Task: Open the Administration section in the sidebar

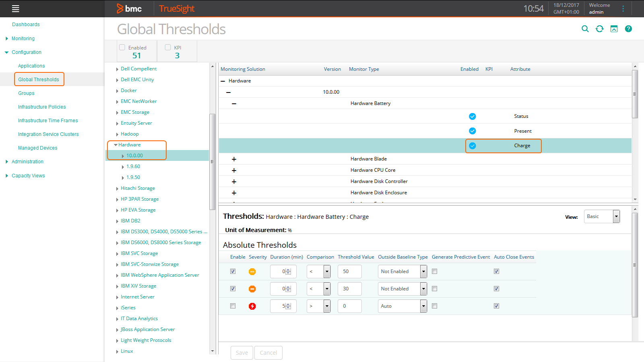Action: (27, 161)
